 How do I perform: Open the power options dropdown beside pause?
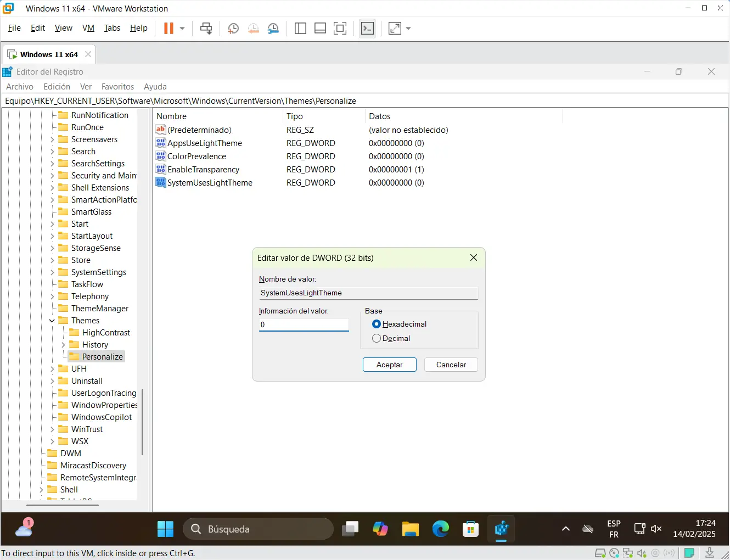[x=182, y=28]
